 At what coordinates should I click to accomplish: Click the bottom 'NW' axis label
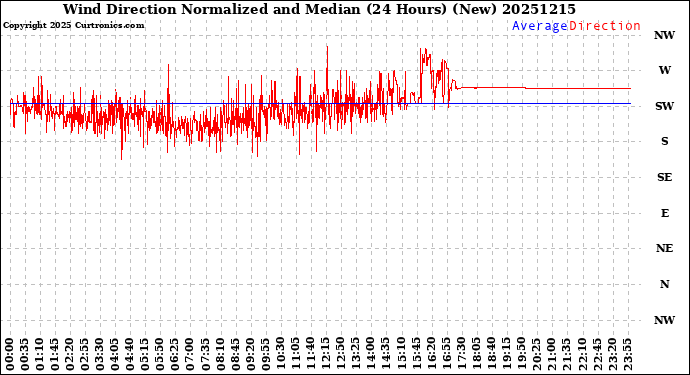[x=664, y=320]
